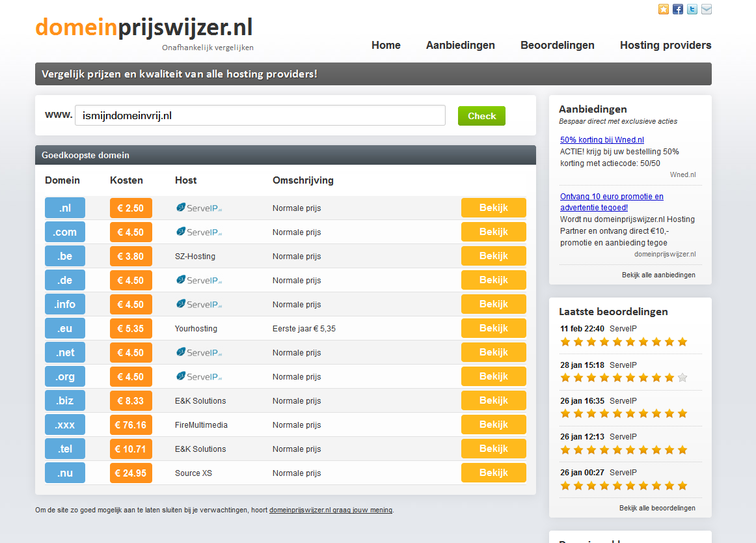The image size is (756, 543).
Task: Select the .nu domain badge
Action: point(65,473)
